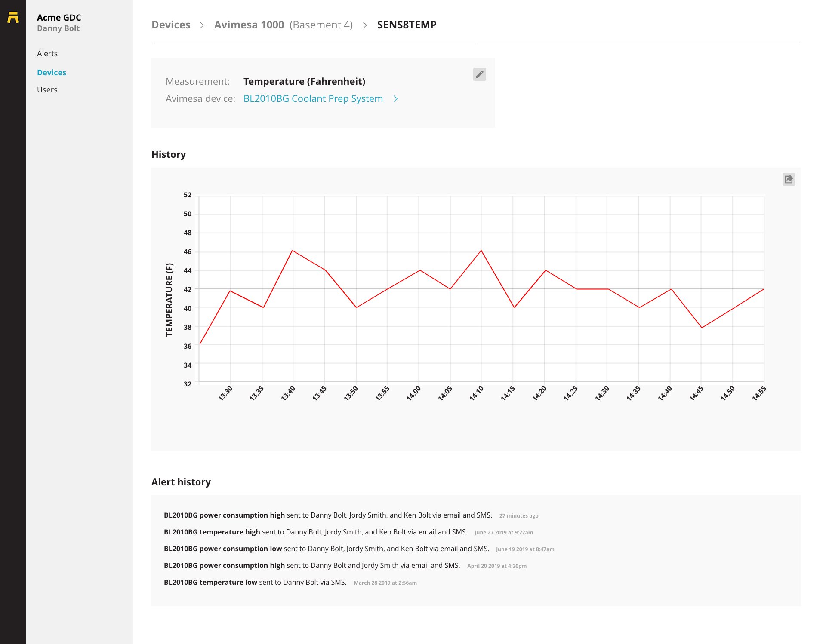Open Avimesa 1000 breadcrumb link

[284, 25]
